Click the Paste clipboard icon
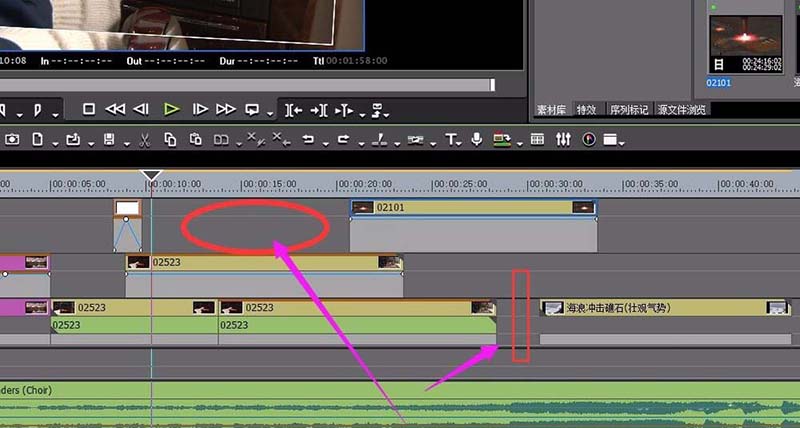800x428 pixels. pos(195,139)
